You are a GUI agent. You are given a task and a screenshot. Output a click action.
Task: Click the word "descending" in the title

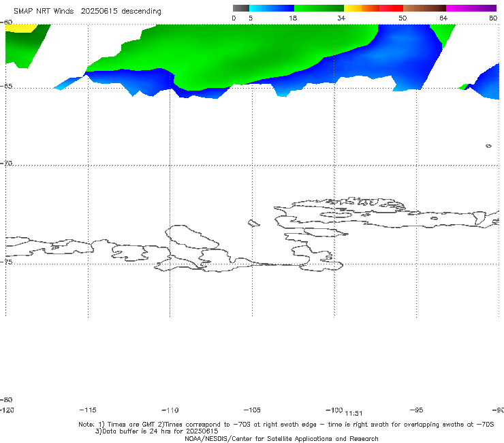pyautogui.click(x=142, y=12)
